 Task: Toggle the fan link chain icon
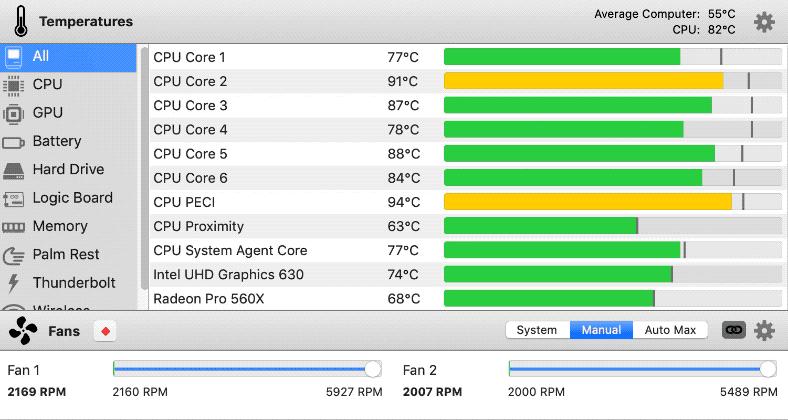[x=733, y=330]
